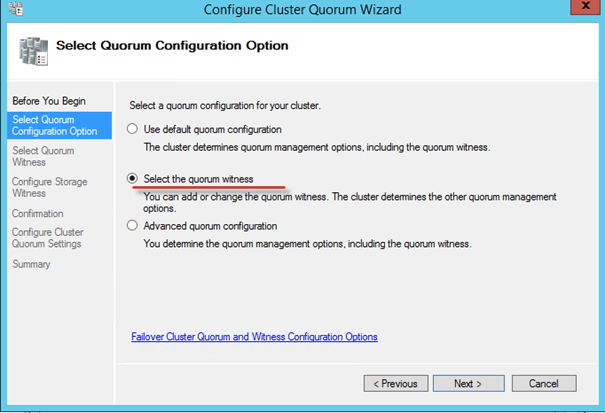Select the 'Confirmation' step in the sidebar
The width and height of the screenshot is (605, 413).
38,213
